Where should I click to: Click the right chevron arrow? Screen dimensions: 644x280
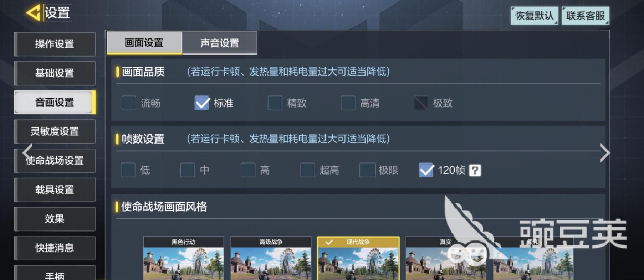tap(605, 153)
